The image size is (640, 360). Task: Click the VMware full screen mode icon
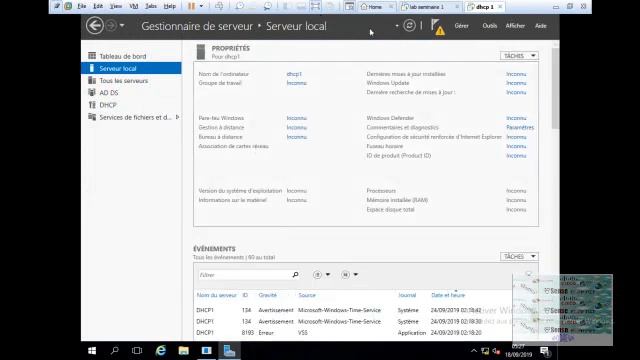[x=315, y=6]
